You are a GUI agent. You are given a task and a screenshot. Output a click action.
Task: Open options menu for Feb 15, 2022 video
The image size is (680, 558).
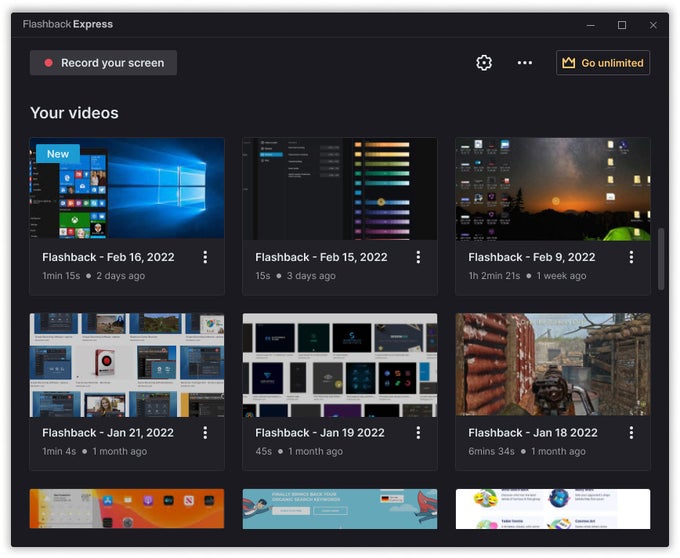(418, 257)
